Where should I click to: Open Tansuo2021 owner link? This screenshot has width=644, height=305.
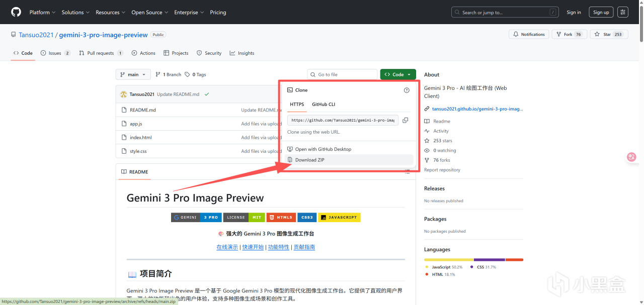click(37, 35)
